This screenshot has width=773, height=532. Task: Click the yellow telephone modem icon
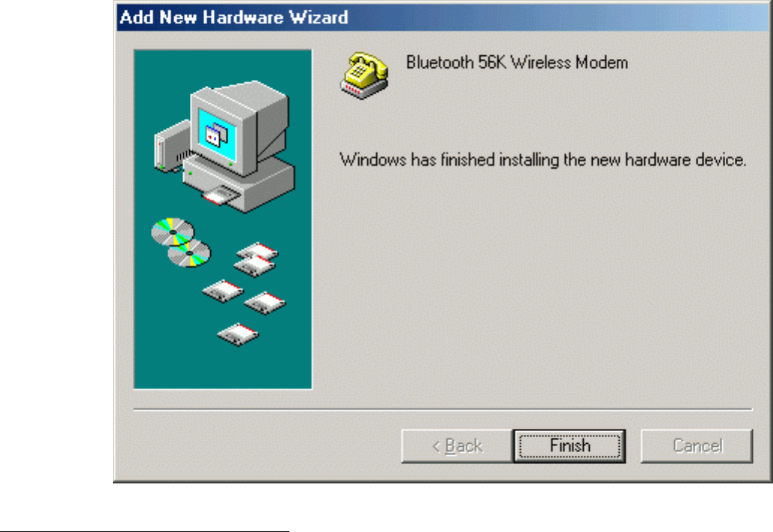point(364,75)
